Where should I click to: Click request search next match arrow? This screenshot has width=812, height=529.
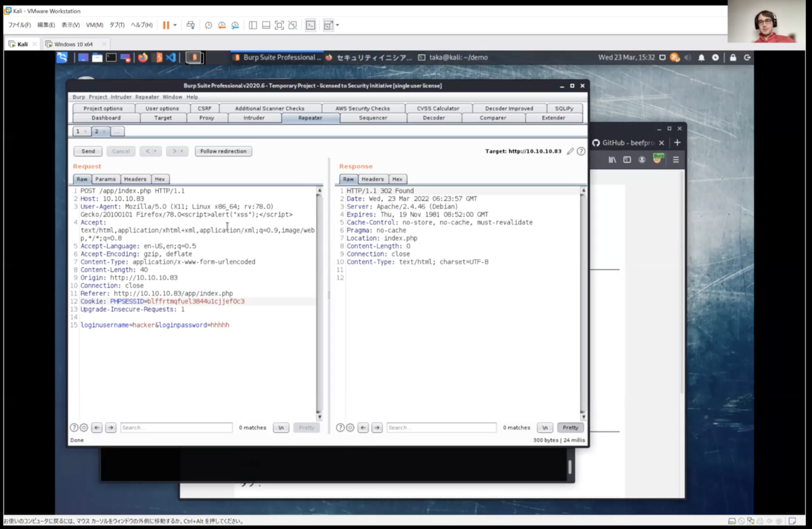(110, 428)
